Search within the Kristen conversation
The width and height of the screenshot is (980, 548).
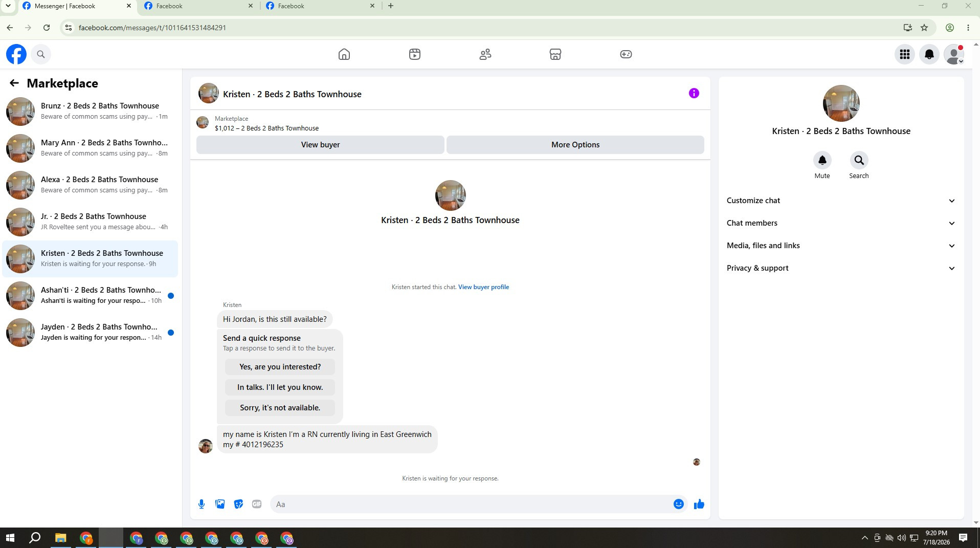click(859, 160)
